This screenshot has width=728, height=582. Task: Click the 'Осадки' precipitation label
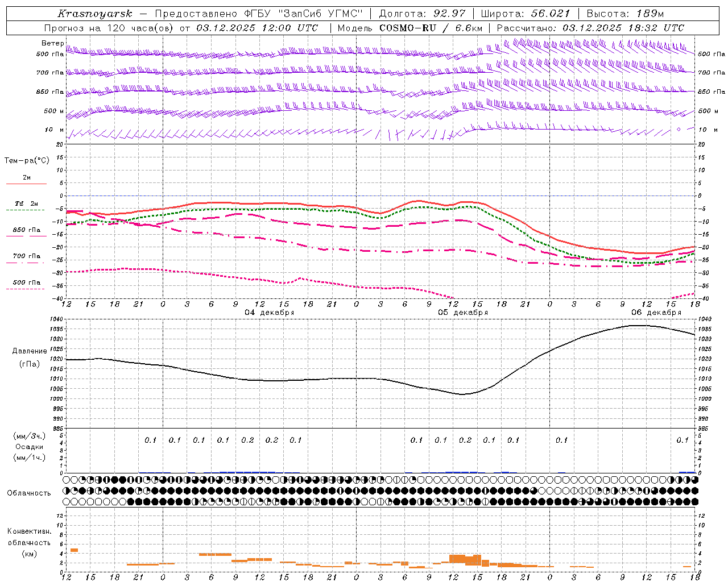[29, 447]
